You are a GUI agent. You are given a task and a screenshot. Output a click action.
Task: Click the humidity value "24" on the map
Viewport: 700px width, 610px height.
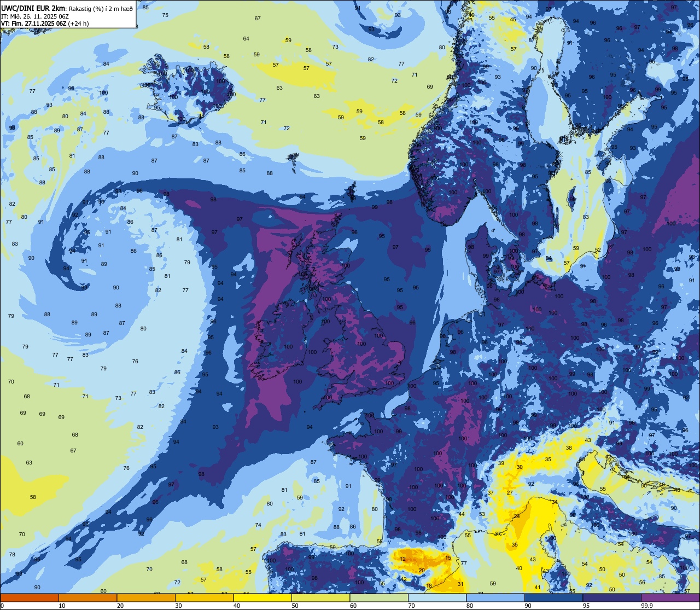(516, 516)
